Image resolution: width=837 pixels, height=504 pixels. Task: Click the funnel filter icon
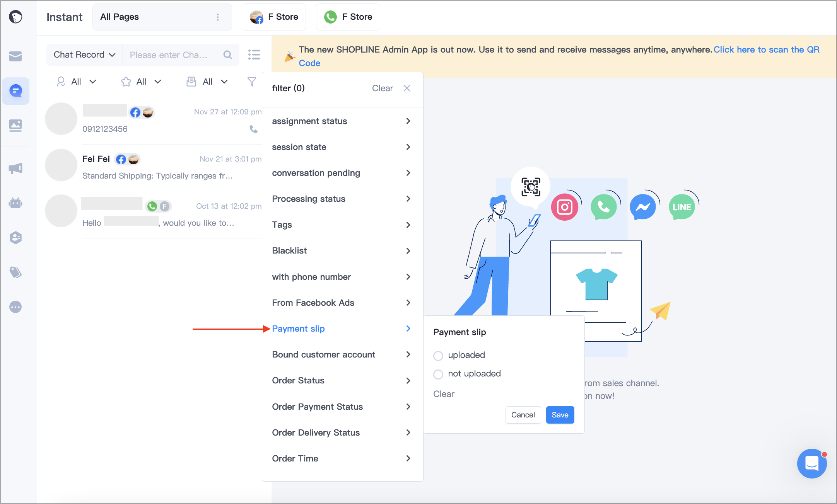pyautogui.click(x=251, y=82)
